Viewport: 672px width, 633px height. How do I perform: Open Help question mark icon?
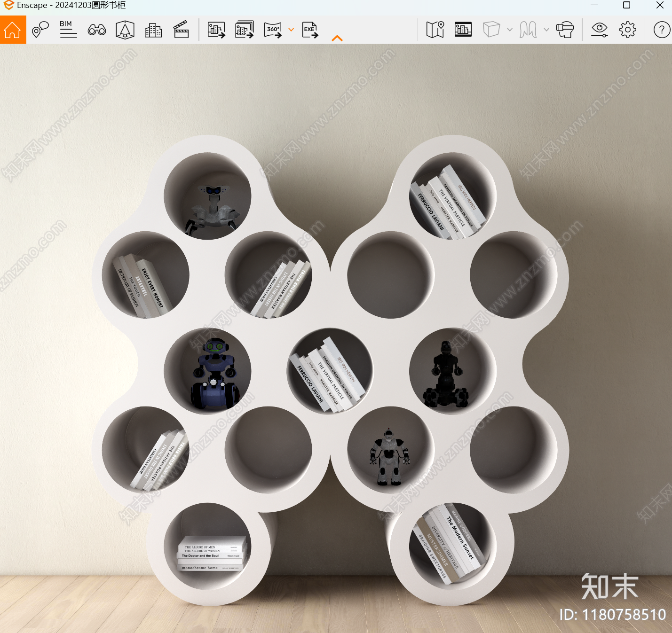(x=662, y=30)
